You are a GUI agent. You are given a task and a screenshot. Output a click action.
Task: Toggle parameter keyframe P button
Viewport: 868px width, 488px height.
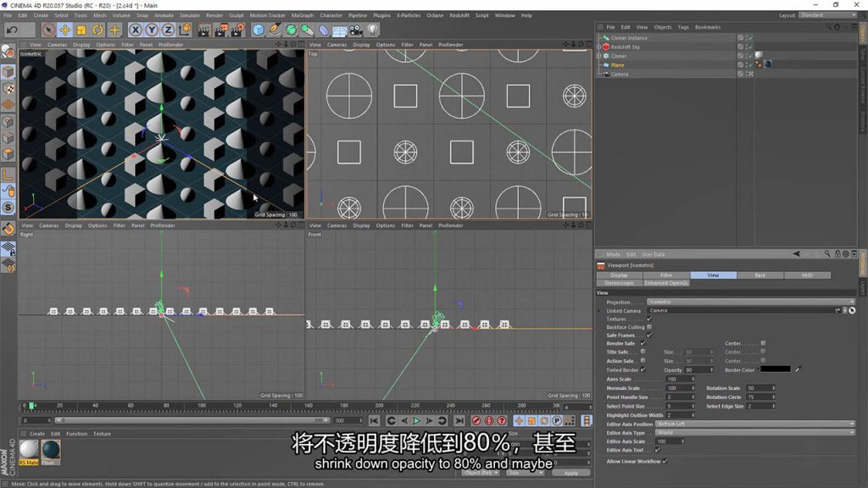click(557, 421)
